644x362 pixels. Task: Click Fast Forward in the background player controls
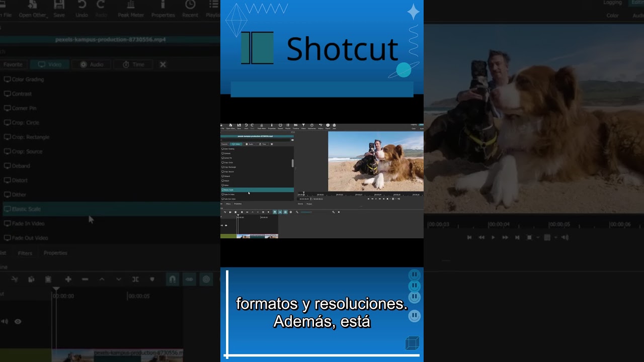point(505,237)
